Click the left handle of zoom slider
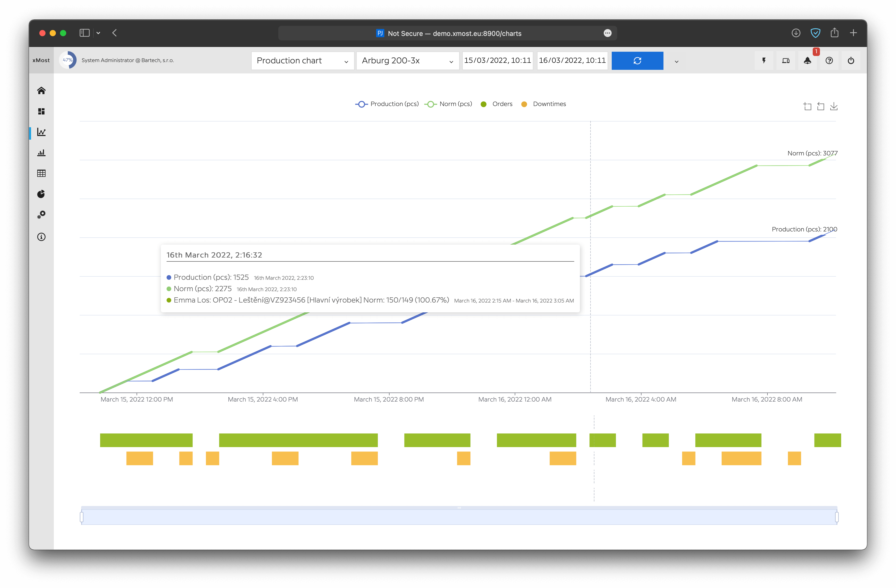Screen dimensions: 896x588 (82, 517)
